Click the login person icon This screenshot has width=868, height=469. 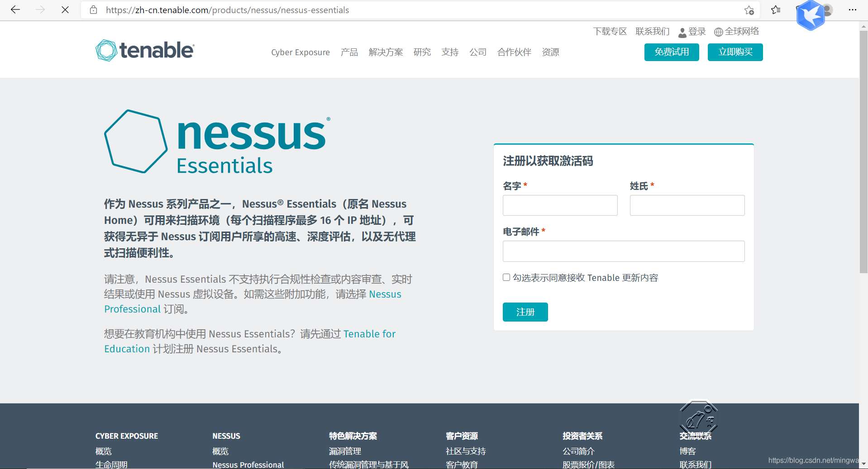click(x=682, y=33)
